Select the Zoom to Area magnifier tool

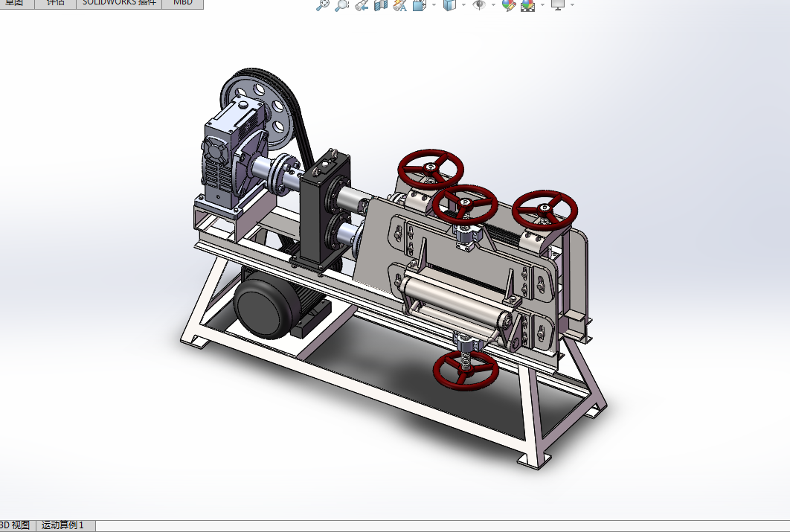click(x=342, y=5)
